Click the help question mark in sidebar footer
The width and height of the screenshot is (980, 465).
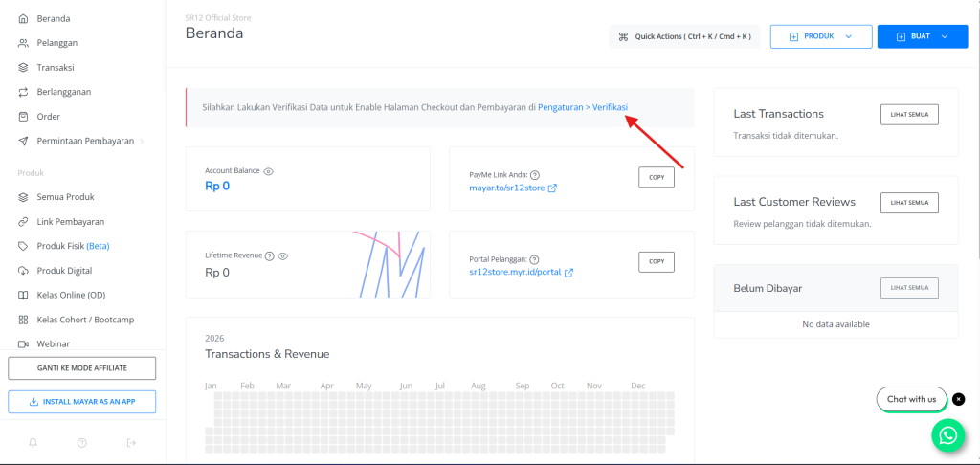(82, 443)
